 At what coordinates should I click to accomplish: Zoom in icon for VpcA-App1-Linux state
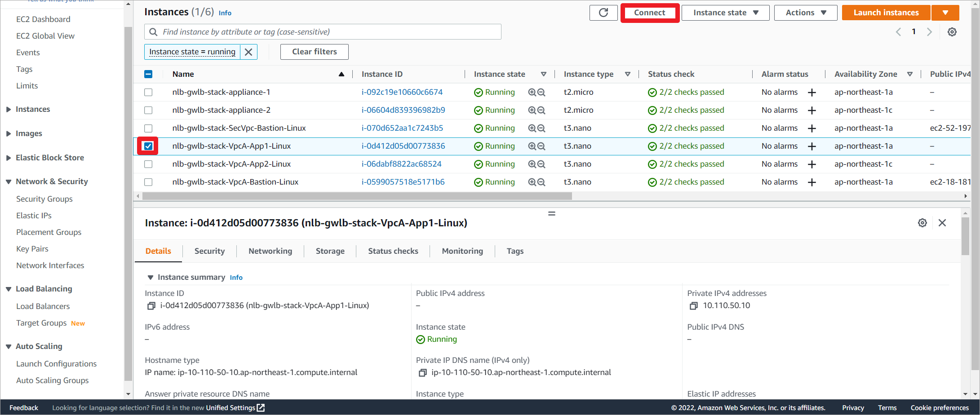(x=532, y=146)
